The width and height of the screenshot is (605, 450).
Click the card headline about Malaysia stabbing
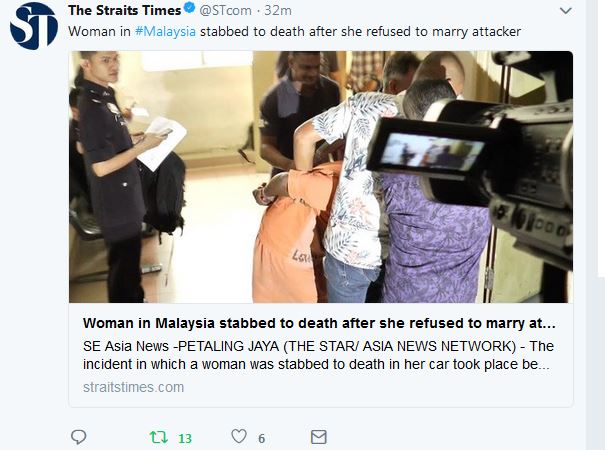tap(319, 323)
